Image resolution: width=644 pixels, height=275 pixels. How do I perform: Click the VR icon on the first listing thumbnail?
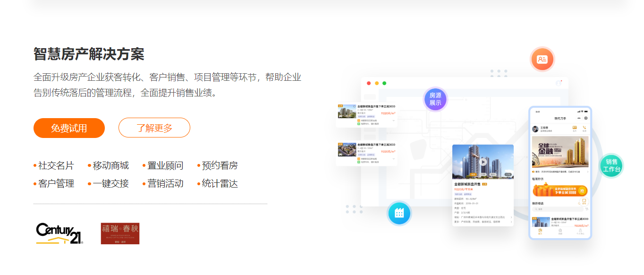click(x=340, y=116)
